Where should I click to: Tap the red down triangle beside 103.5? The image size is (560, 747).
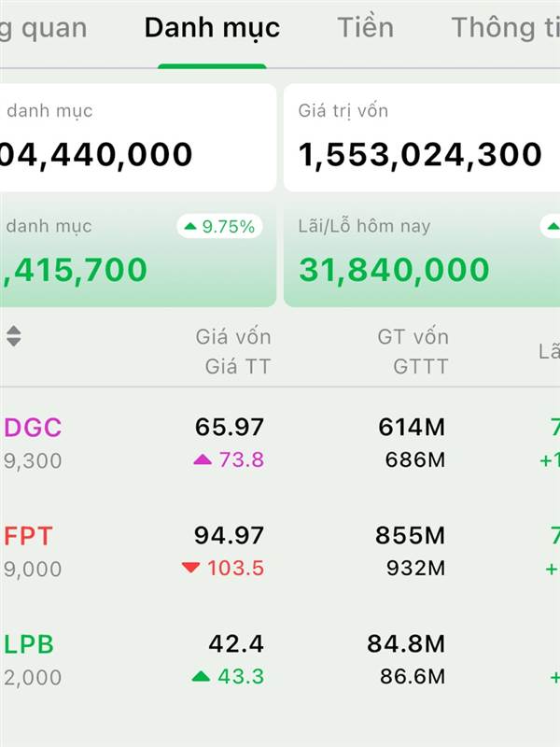coord(191,567)
